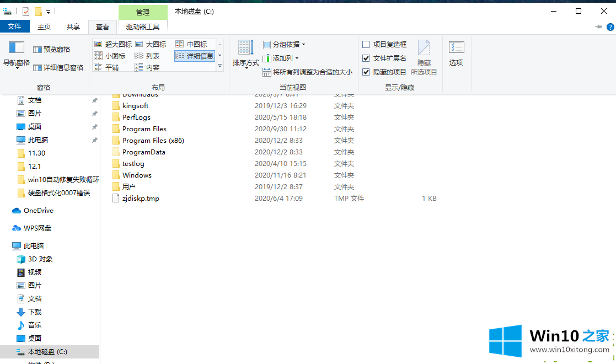Viewport: 616px width, 364px height.
Task: Open pinned 桌面 in Quick access
Action: coord(35,127)
